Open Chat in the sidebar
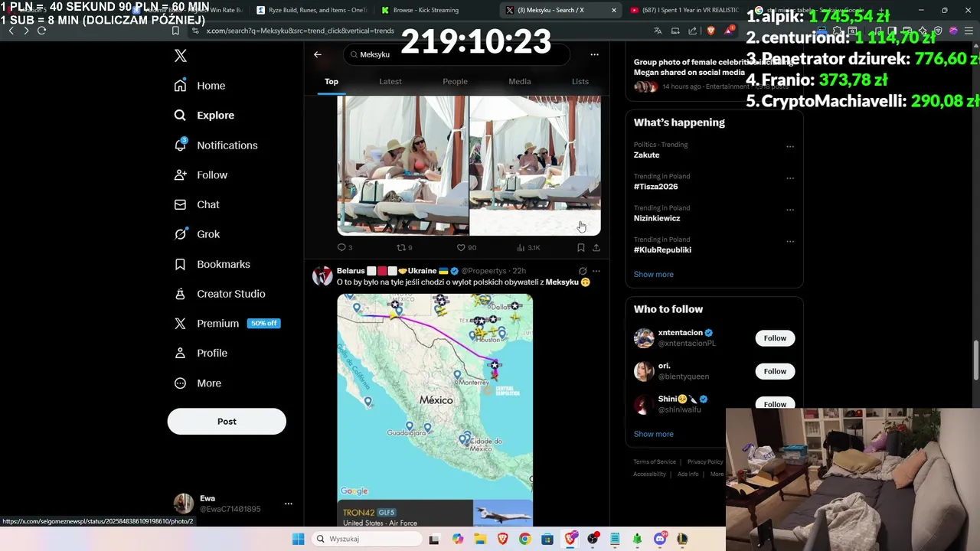Viewport: 980px width, 551px height. pos(197,205)
